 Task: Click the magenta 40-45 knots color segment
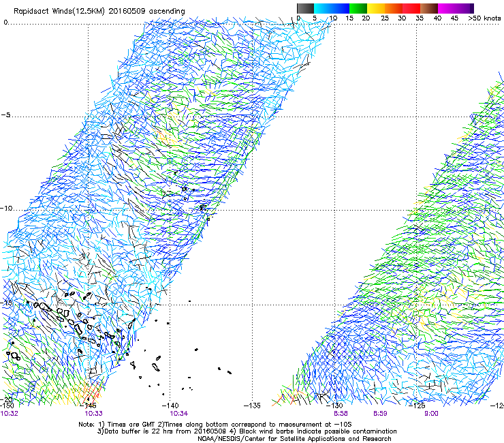point(447,8)
